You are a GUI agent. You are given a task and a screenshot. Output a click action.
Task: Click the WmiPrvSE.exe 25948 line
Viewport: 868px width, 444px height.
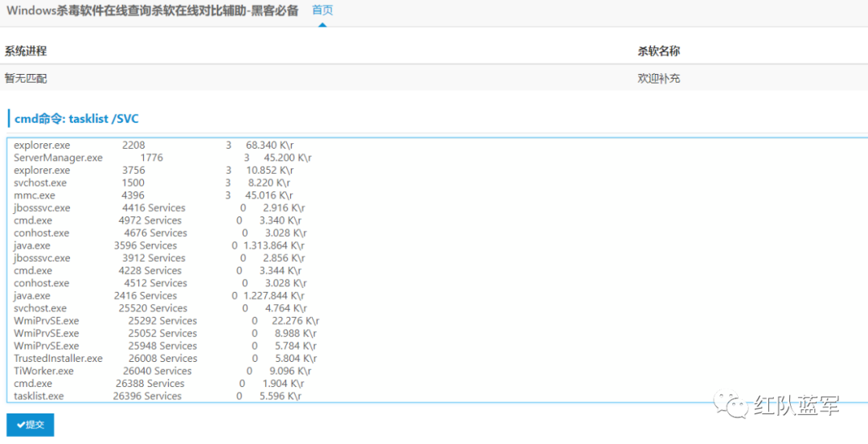[x=165, y=346]
